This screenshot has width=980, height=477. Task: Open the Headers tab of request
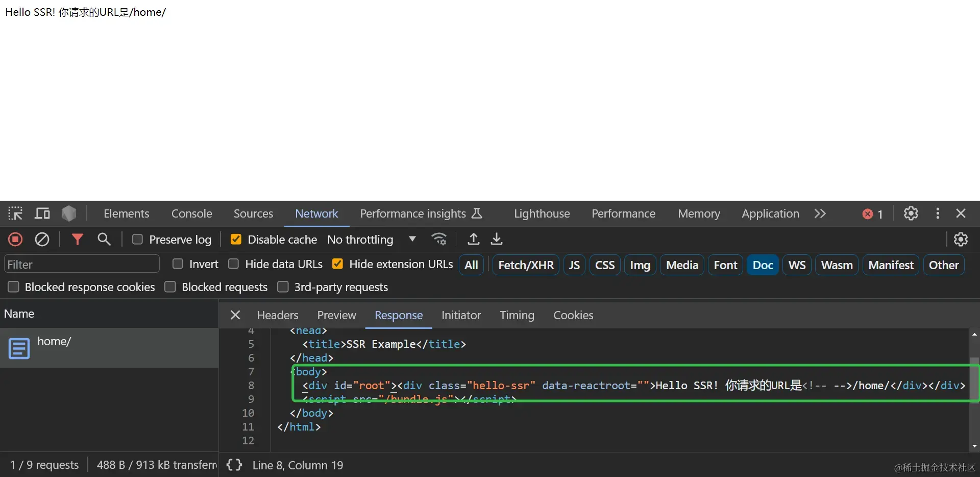[x=277, y=315]
